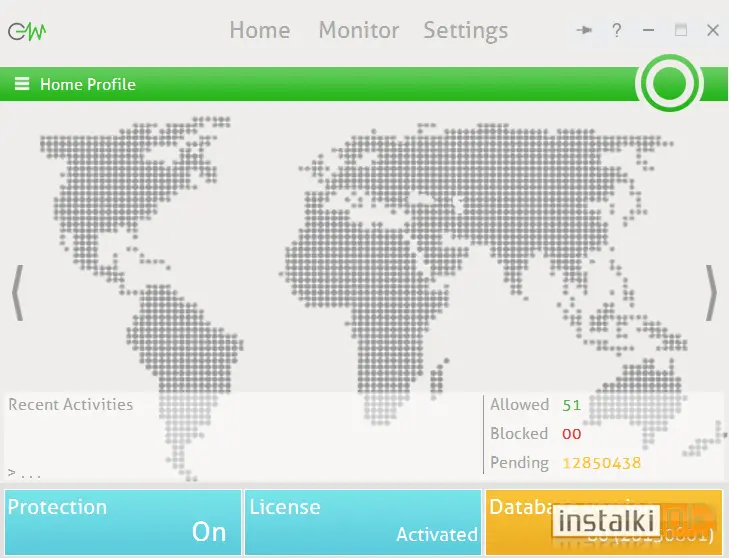Open the orange Database tile
This screenshot has width=729, height=558.
[604, 522]
